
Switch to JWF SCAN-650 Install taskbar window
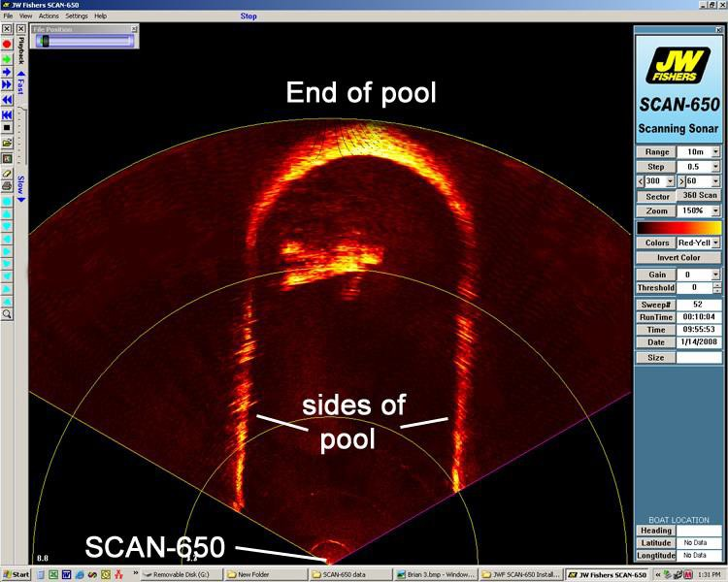[x=520, y=574]
